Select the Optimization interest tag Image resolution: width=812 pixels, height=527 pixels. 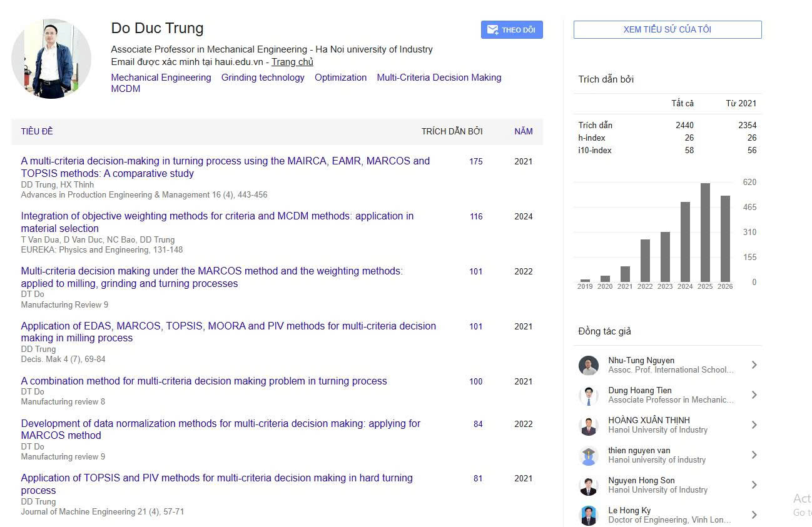pyautogui.click(x=341, y=78)
